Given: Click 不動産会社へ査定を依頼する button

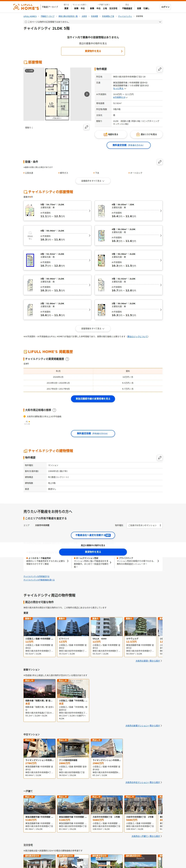Looking at the screenshot, I should click(93, 535).
